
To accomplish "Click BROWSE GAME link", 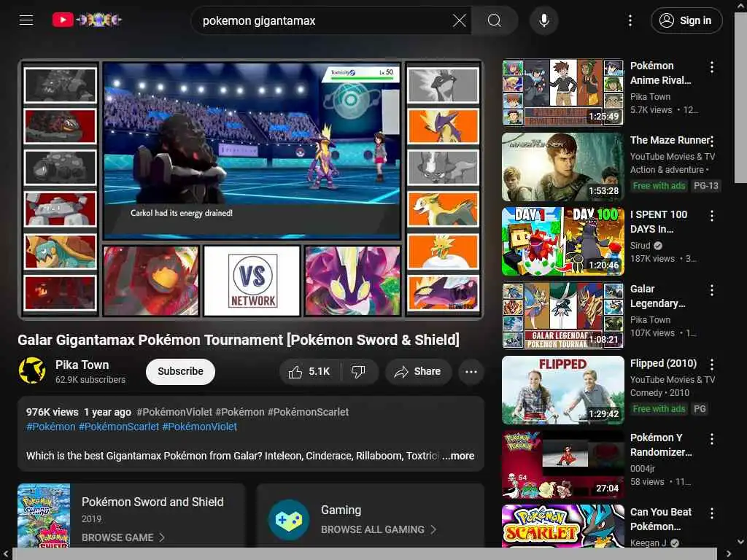I will pyautogui.click(x=123, y=537).
